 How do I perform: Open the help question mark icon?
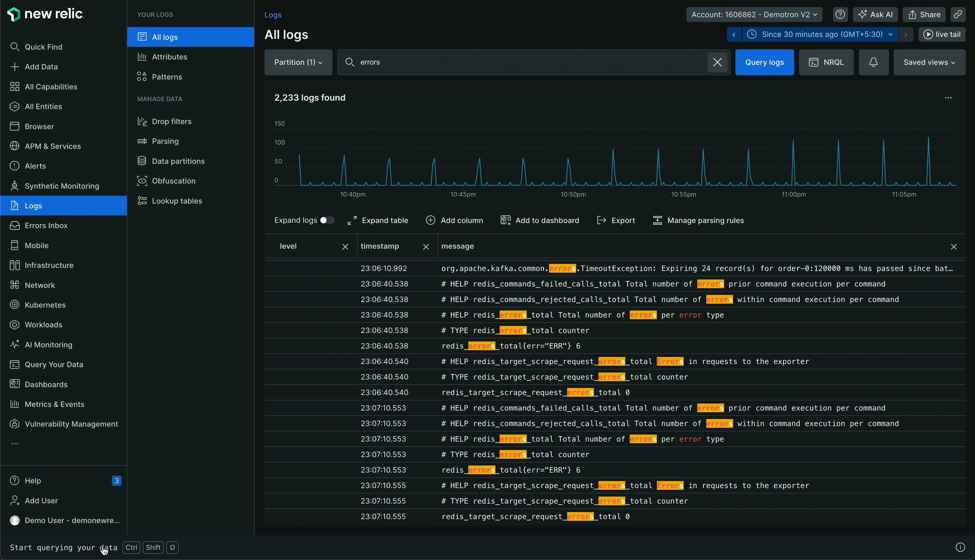[840, 15]
